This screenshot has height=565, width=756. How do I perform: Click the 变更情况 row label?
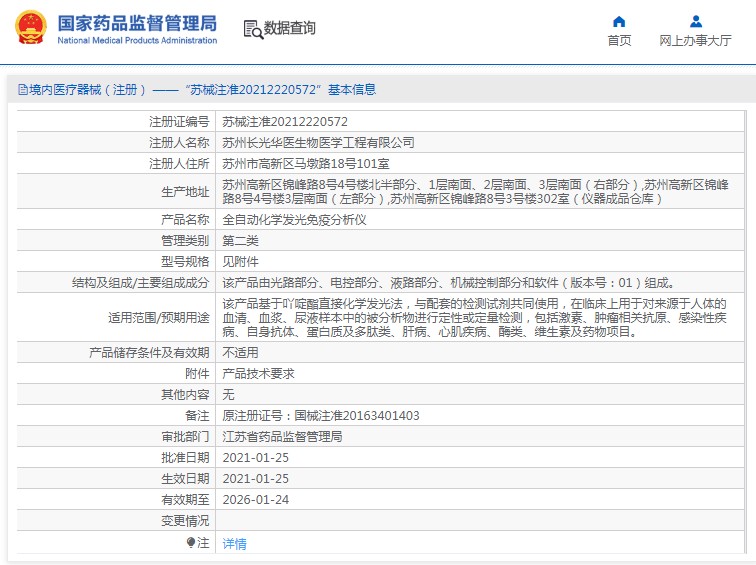185,521
